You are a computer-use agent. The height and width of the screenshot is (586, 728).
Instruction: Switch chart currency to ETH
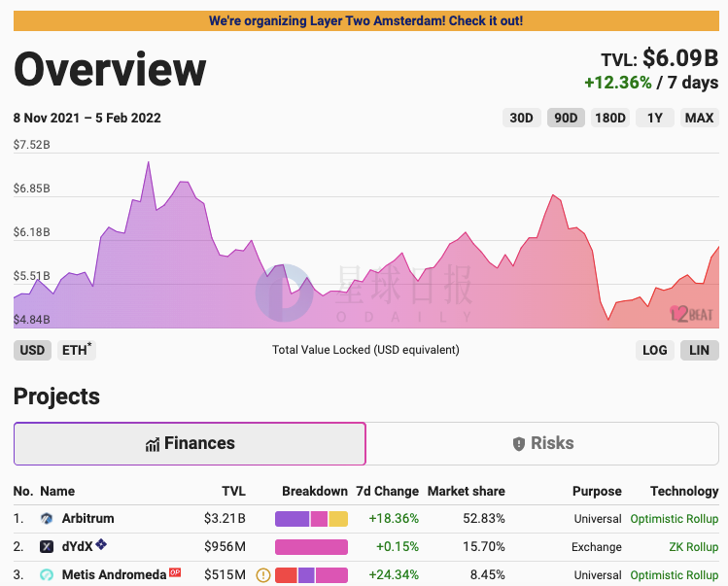(77, 350)
